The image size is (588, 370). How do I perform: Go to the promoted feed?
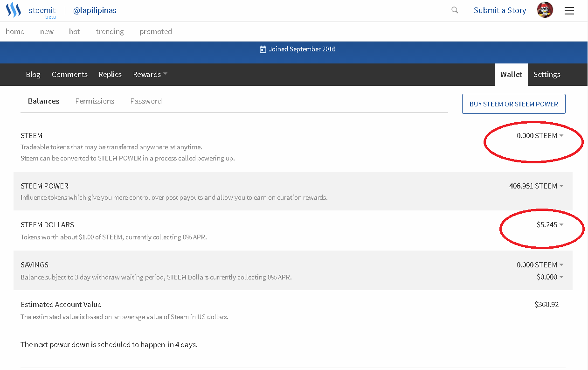pyautogui.click(x=156, y=32)
